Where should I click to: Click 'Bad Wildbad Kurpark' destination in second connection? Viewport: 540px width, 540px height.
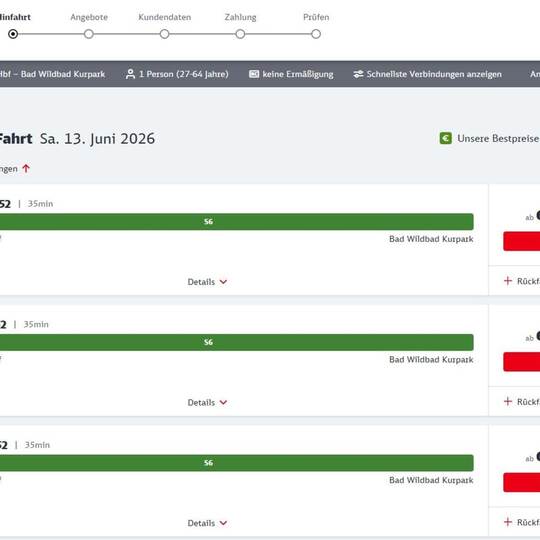[431, 360]
